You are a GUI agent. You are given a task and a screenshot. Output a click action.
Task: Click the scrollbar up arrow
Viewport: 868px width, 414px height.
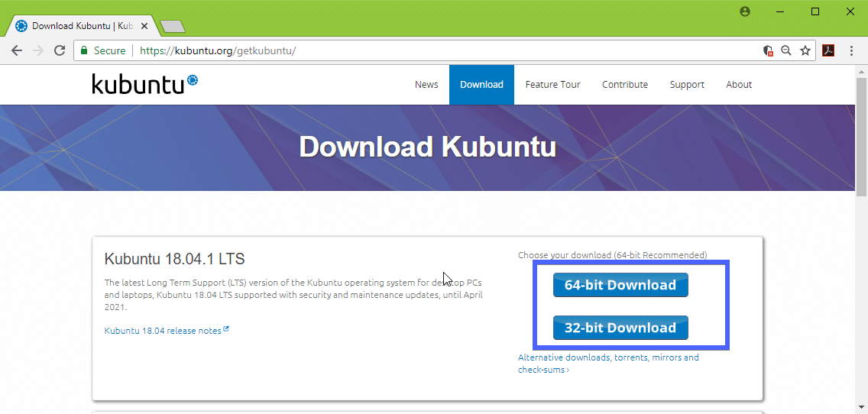pyautogui.click(x=861, y=71)
